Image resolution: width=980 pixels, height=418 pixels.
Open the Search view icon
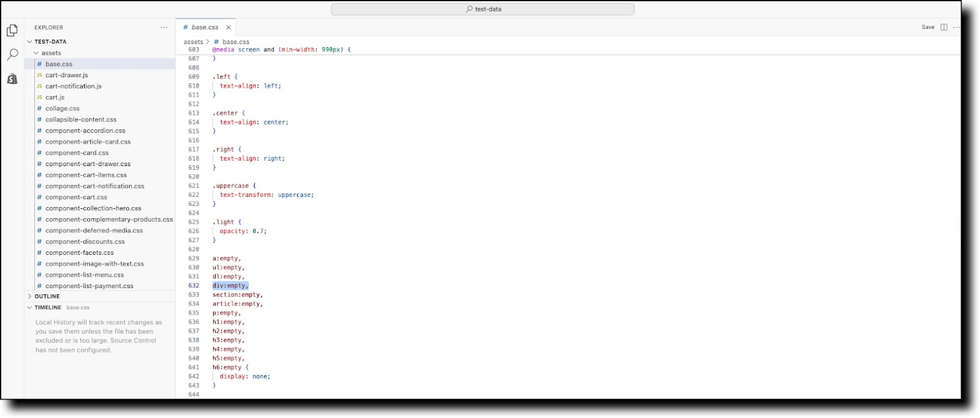(12, 55)
